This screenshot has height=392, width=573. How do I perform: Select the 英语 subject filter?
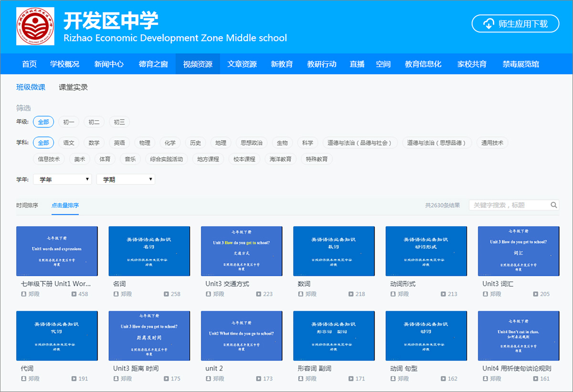tap(119, 143)
